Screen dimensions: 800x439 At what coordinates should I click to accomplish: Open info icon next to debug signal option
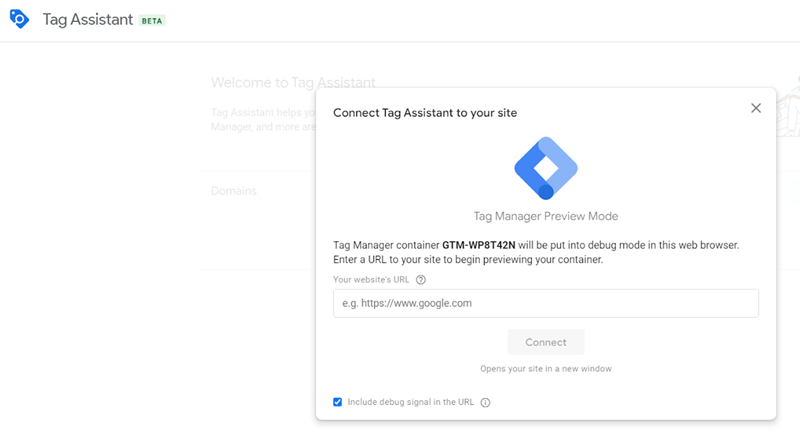pyautogui.click(x=485, y=402)
